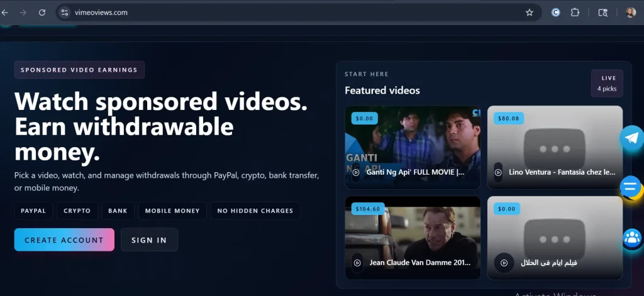Play the Ganti Ng Api video icon
The image size is (644, 296).
[356, 172]
